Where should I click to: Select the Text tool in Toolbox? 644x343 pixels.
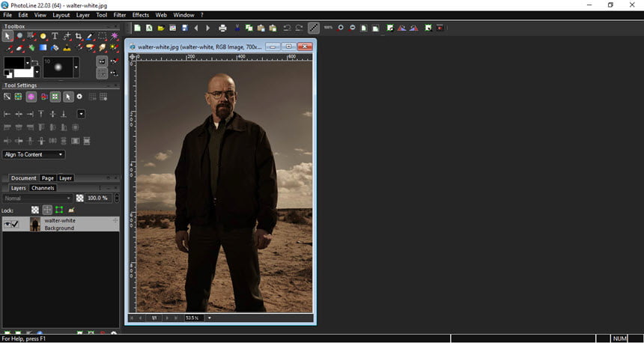(x=55, y=36)
